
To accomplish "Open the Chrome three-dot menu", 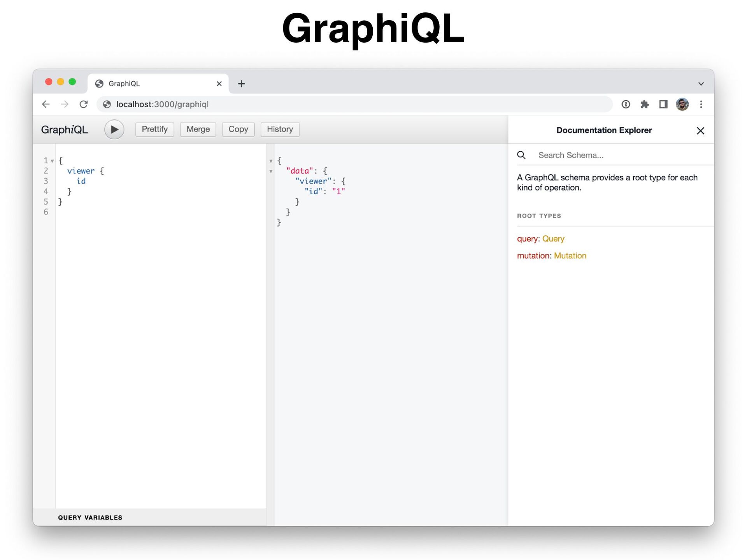I will (x=701, y=104).
